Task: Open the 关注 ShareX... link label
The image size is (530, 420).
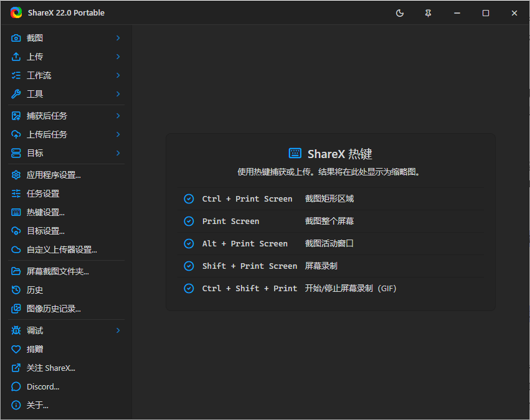Action: [x=51, y=368]
